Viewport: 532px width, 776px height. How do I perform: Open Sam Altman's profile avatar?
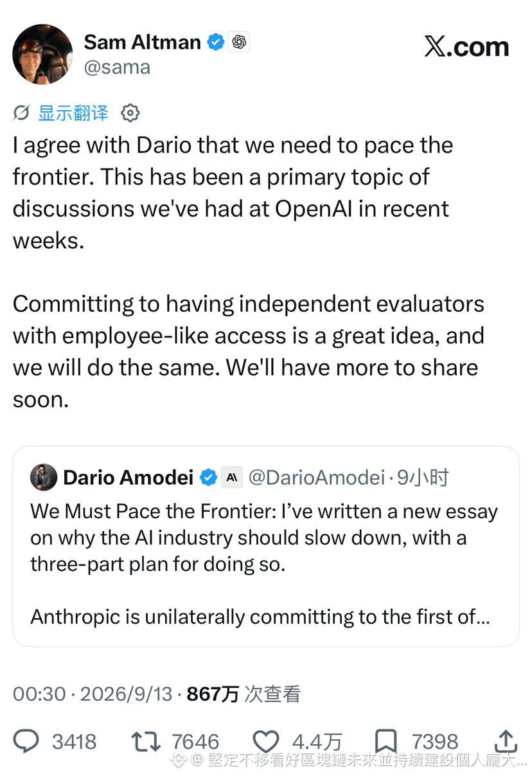point(42,54)
